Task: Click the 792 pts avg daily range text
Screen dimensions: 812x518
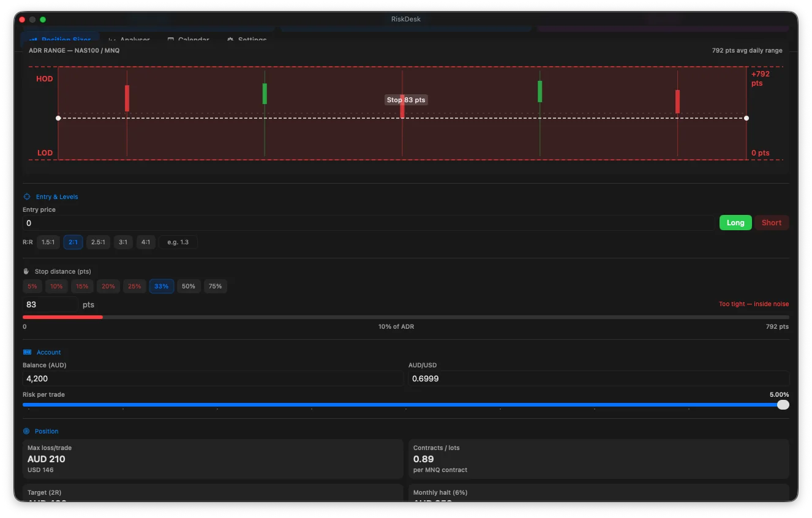Action: click(747, 51)
